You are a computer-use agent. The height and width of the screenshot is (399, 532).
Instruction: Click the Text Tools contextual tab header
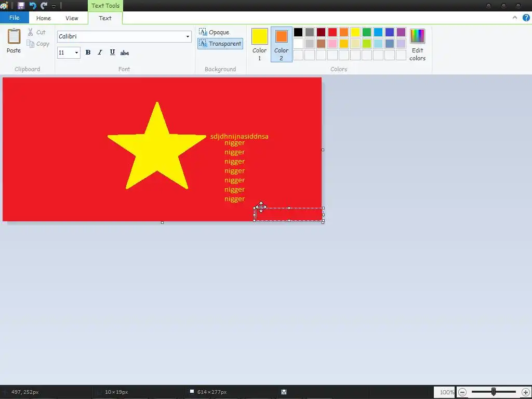point(105,6)
